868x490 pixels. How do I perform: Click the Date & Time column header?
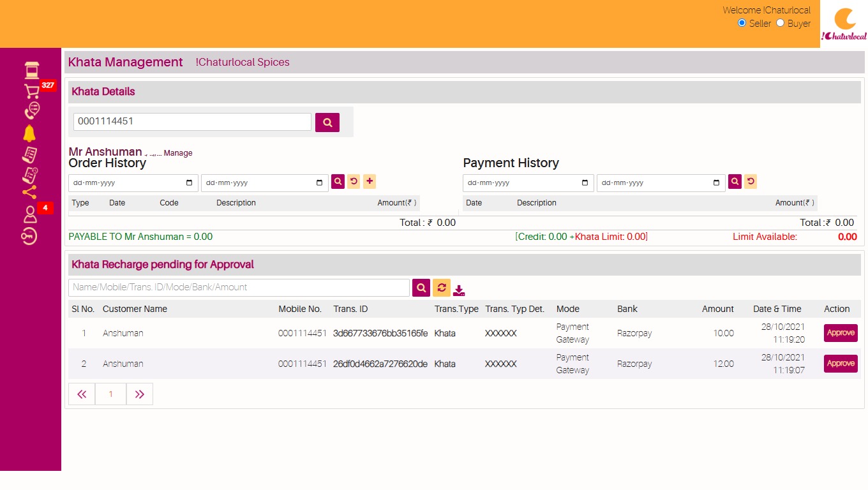click(x=777, y=309)
